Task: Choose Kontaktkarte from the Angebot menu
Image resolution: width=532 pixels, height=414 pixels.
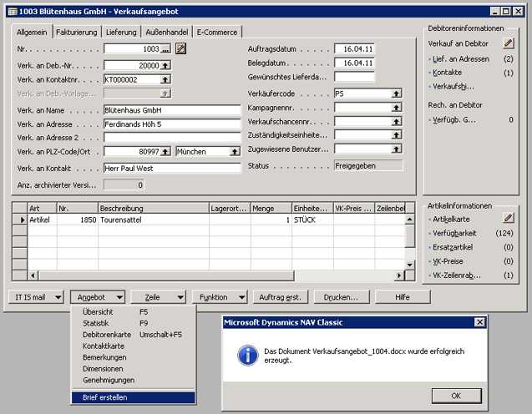Action: [x=134, y=346]
